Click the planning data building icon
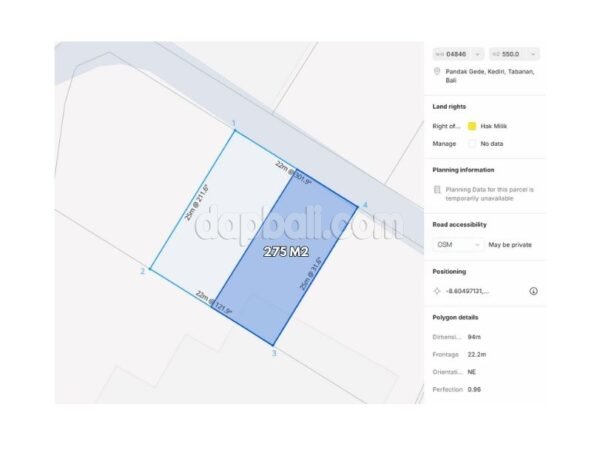This screenshot has width=600, height=450. 437,189
